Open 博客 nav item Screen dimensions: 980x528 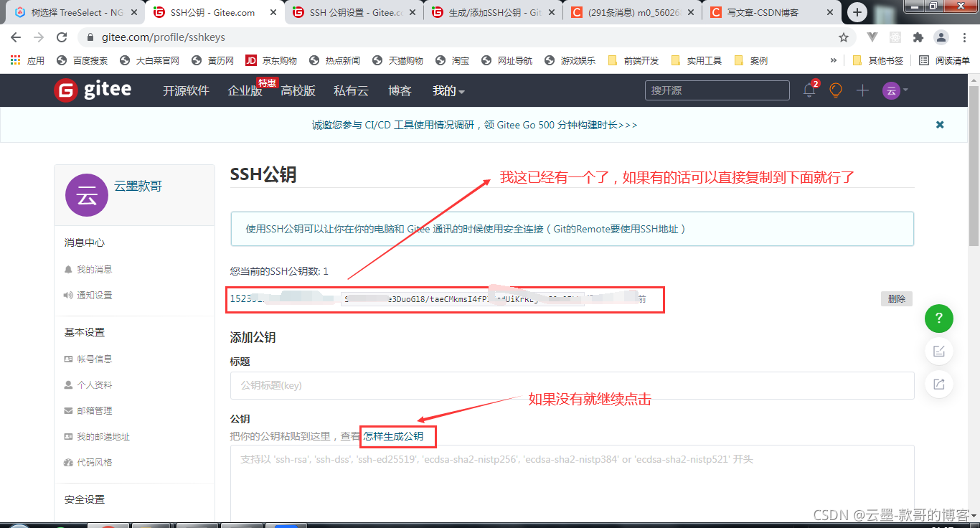400,91
